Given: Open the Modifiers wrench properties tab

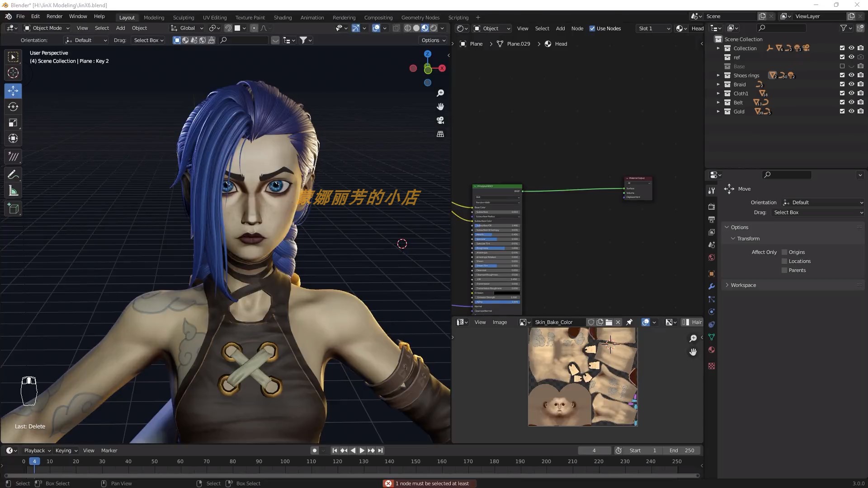Looking at the screenshot, I should click(712, 286).
